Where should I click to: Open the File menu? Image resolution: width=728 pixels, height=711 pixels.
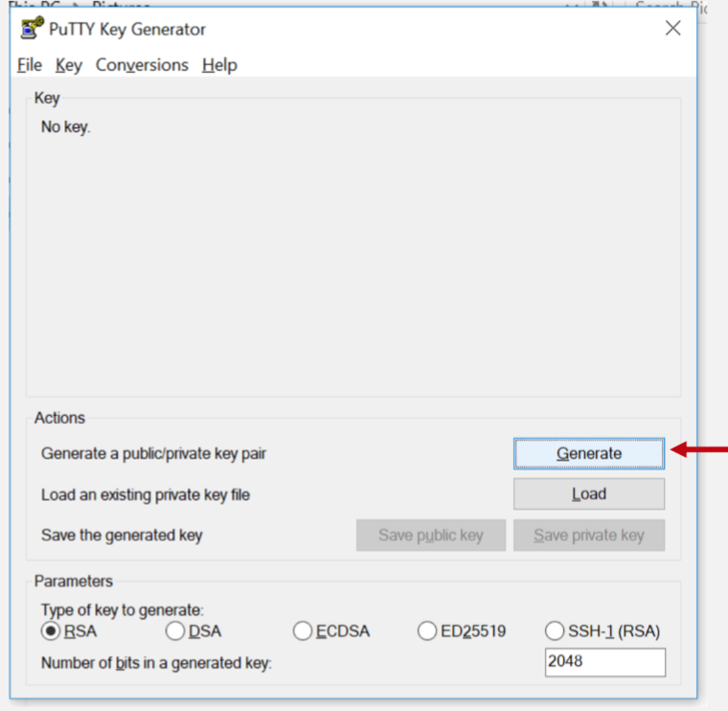point(30,65)
